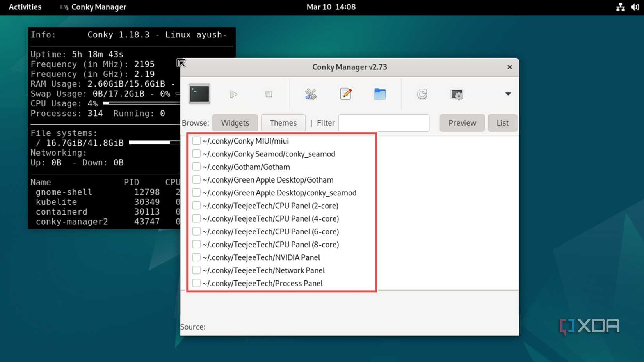Image resolution: width=644 pixels, height=362 pixels.
Task: Open the generate previews wrench tool
Action: pyautogui.click(x=311, y=94)
